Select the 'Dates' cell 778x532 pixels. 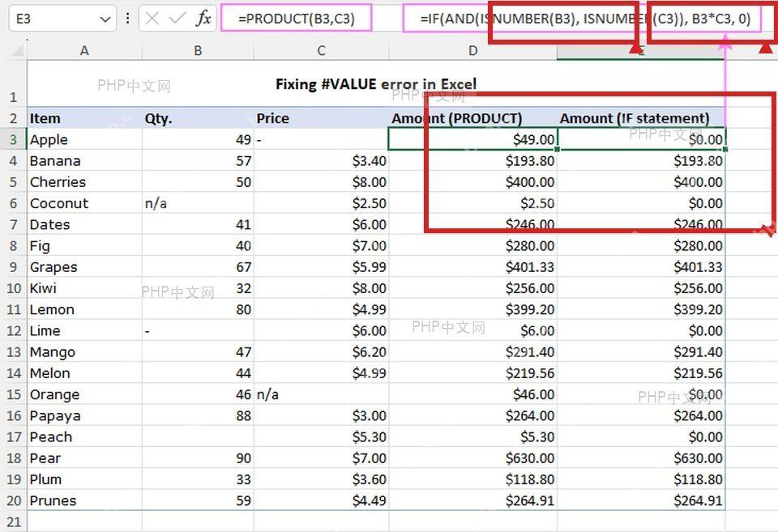84,224
